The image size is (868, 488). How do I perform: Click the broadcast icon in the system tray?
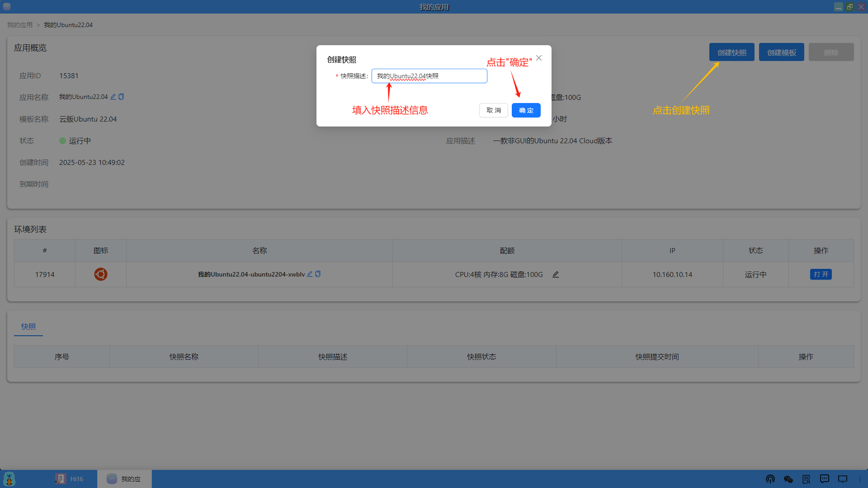770,479
